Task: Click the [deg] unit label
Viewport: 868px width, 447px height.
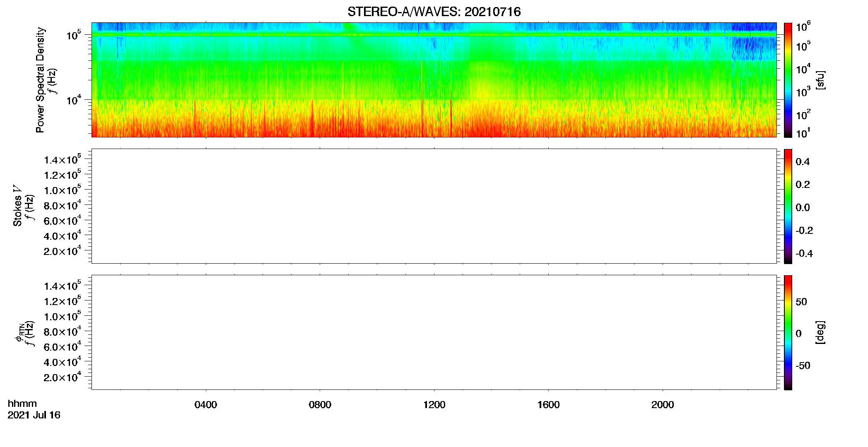Action: point(820,332)
